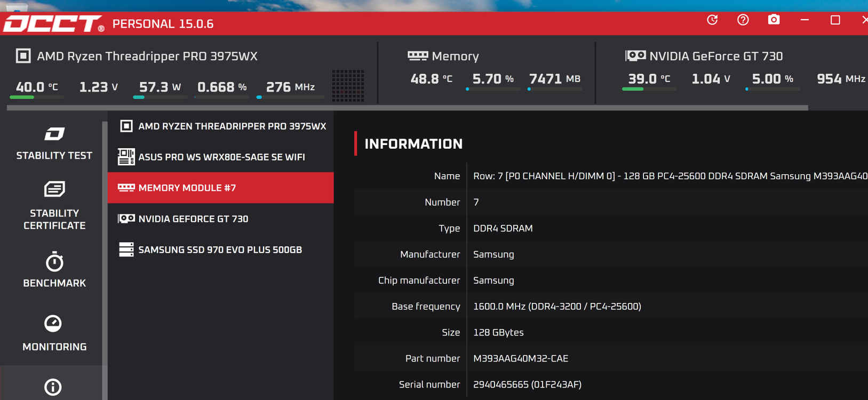Select Samsung SSD 970 EVO Plus 500GB
868x400 pixels.
point(221,250)
